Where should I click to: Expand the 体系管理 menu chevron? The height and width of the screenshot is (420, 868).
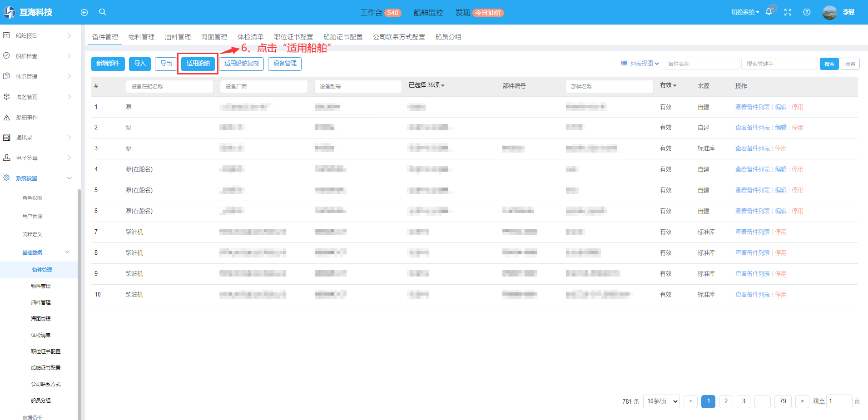[x=69, y=76]
